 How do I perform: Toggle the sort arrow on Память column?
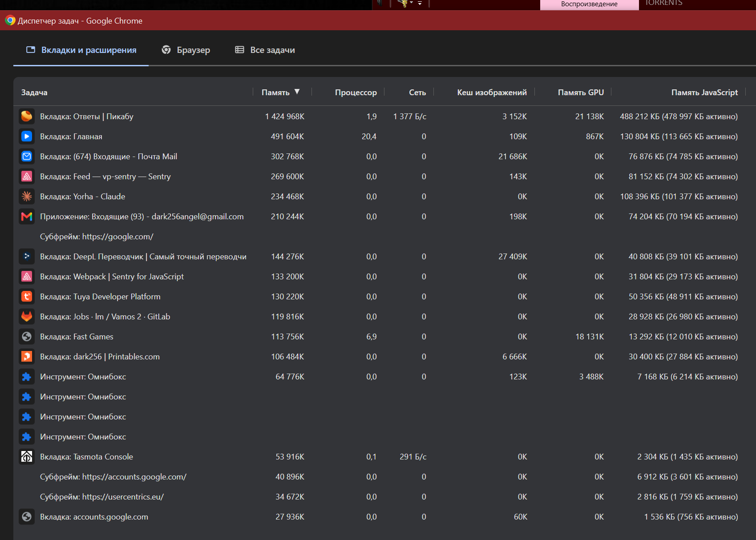[297, 92]
